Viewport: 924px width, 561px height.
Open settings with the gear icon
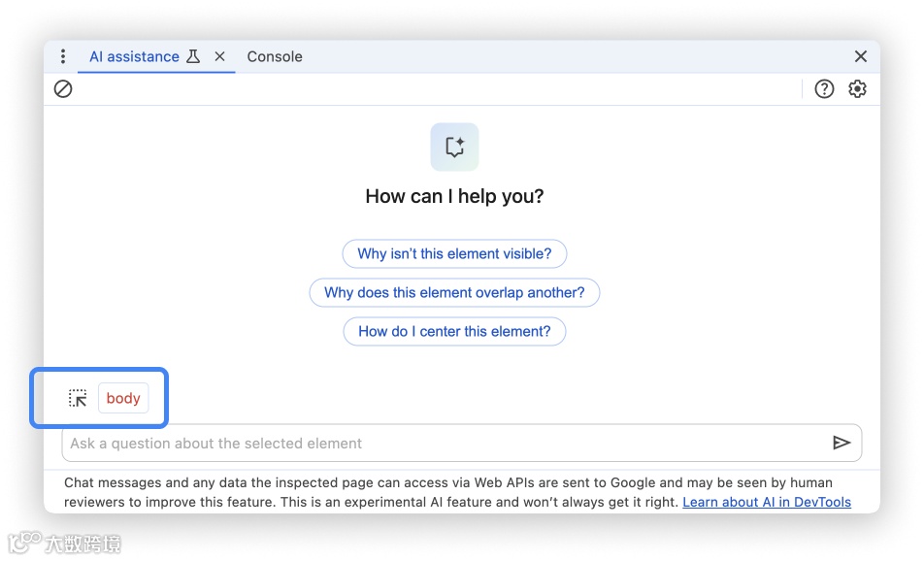[x=857, y=89]
